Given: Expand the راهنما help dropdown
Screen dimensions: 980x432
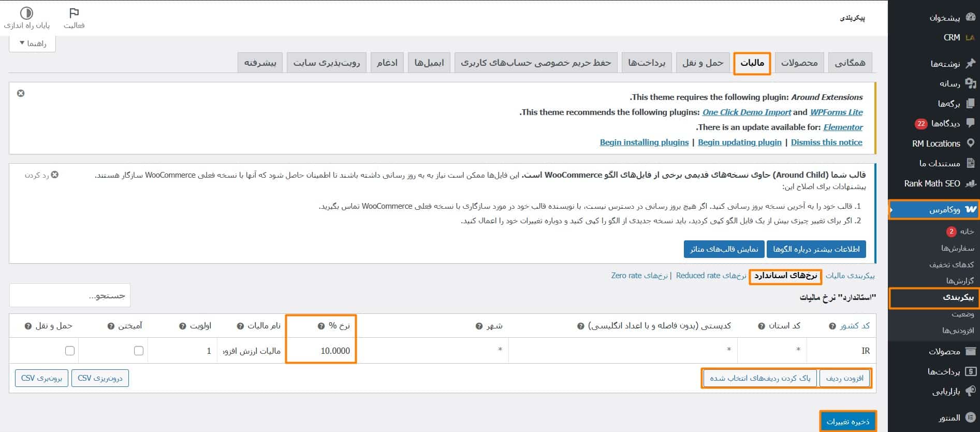Looking at the screenshot, I should coord(32,44).
